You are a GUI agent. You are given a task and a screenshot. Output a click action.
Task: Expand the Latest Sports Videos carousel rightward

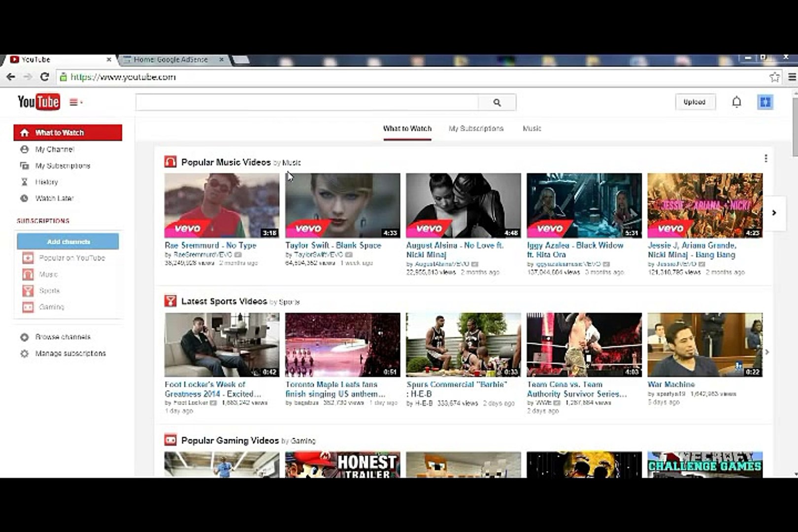coord(767,352)
